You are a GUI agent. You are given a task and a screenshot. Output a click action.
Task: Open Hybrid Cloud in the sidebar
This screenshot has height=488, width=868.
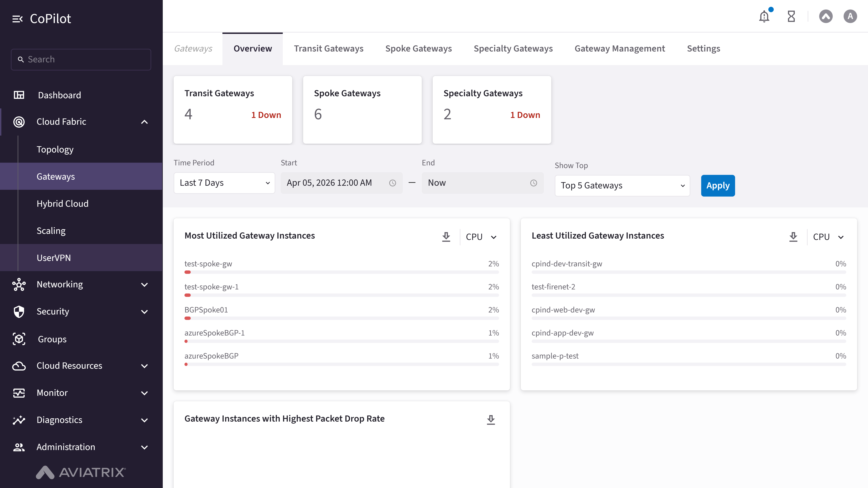pos(81,203)
